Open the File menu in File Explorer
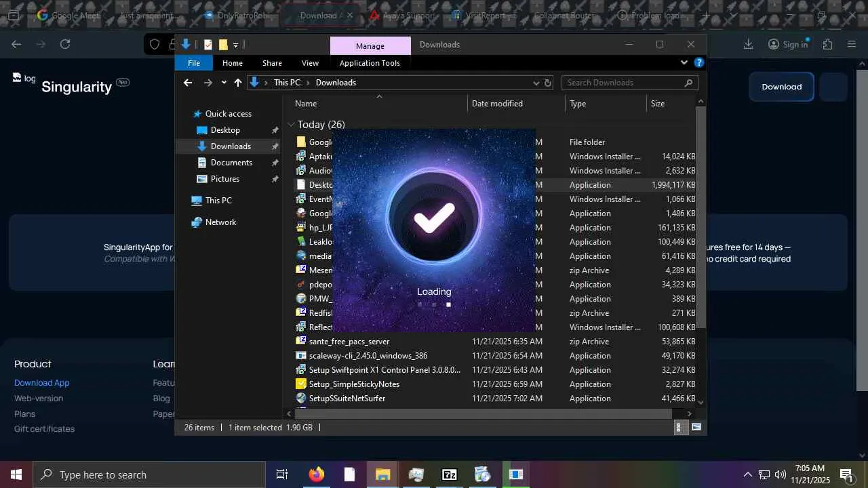This screenshot has width=868, height=488. click(194, 63)
